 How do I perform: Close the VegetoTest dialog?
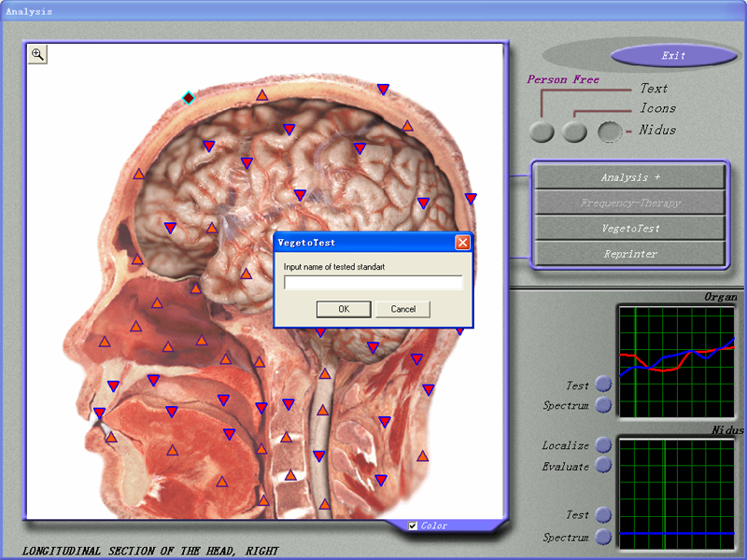click(462, 243)
